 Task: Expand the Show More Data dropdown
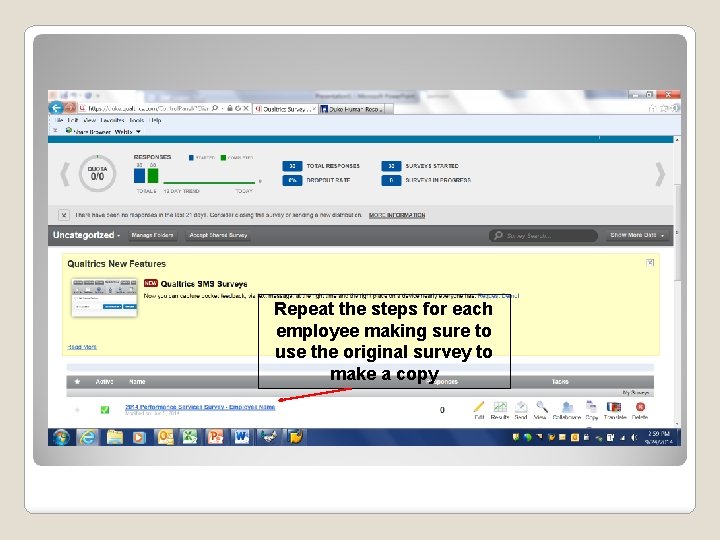(x=637, y=235)
